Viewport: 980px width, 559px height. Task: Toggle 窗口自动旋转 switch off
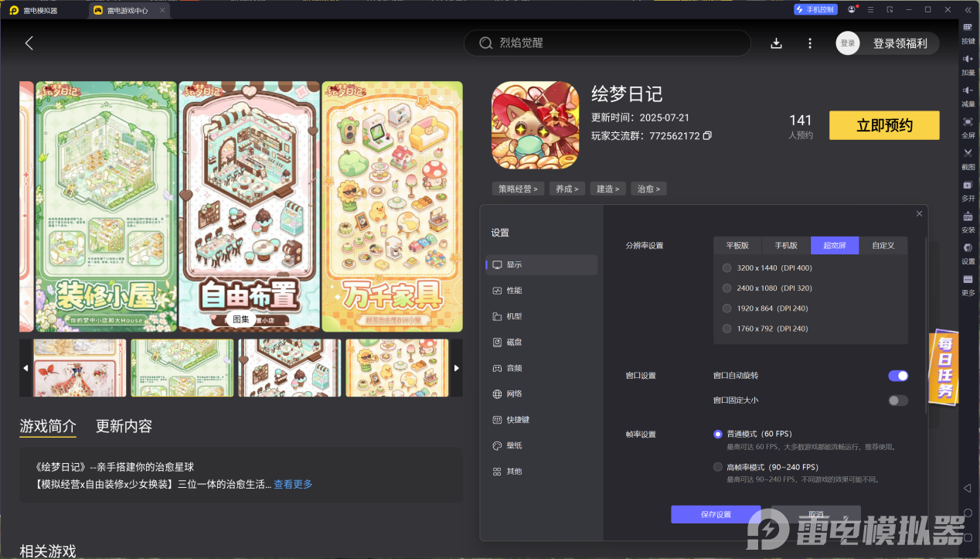click(x=898, y=376)
